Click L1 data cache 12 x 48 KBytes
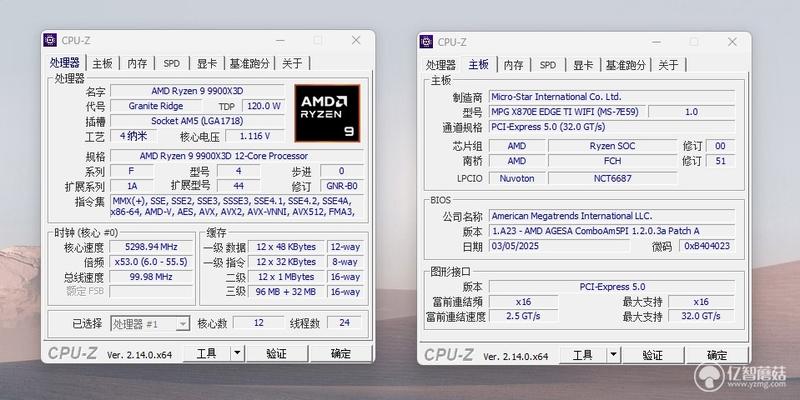The image size is (800, 400). 286,247
